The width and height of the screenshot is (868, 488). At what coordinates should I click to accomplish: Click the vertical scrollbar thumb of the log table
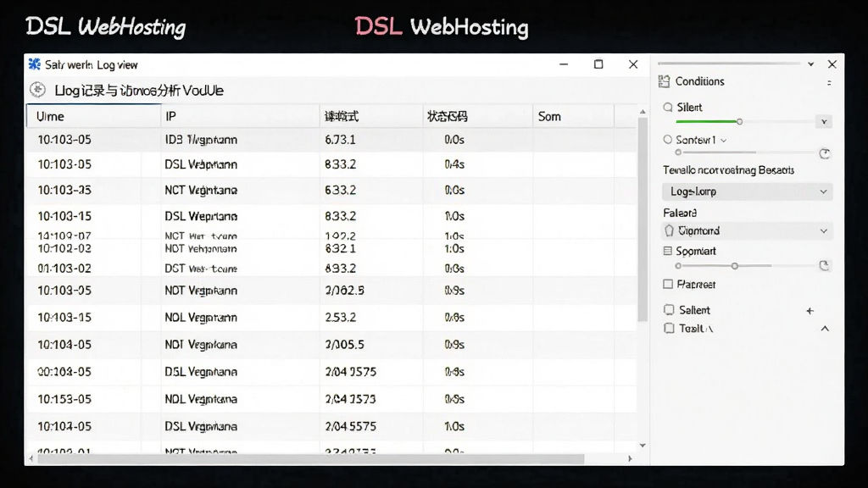[x=643, y=219]
